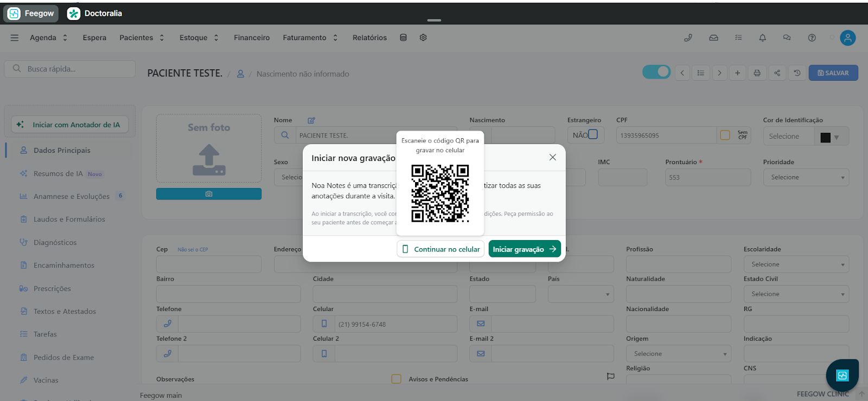Check the Sem CPF checkbox
868x401 pixels.
725,135
